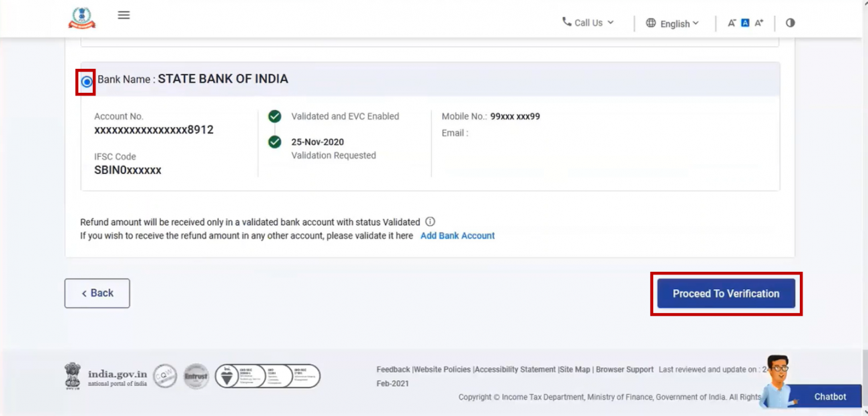Click the green Validated and EVC Enabled checkmark
868x416 pixels.
[274, 116]
